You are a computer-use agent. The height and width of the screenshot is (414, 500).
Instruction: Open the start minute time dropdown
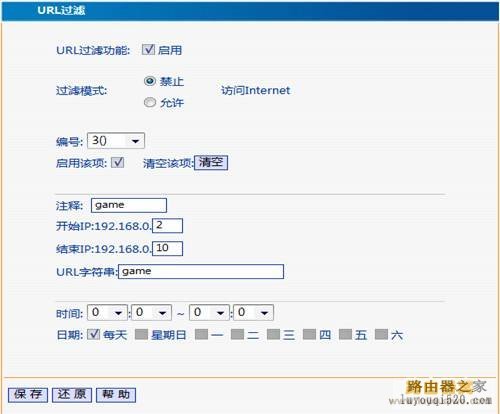pos(151,313)
